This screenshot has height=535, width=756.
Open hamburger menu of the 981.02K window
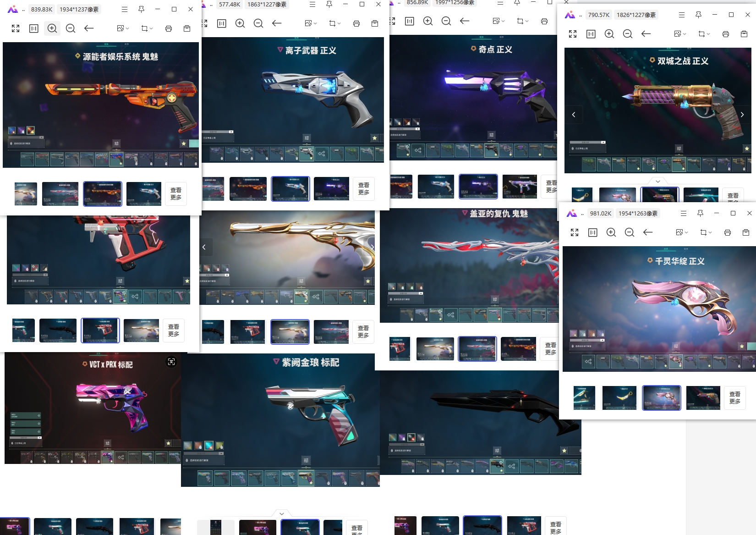tap(684, 213)
